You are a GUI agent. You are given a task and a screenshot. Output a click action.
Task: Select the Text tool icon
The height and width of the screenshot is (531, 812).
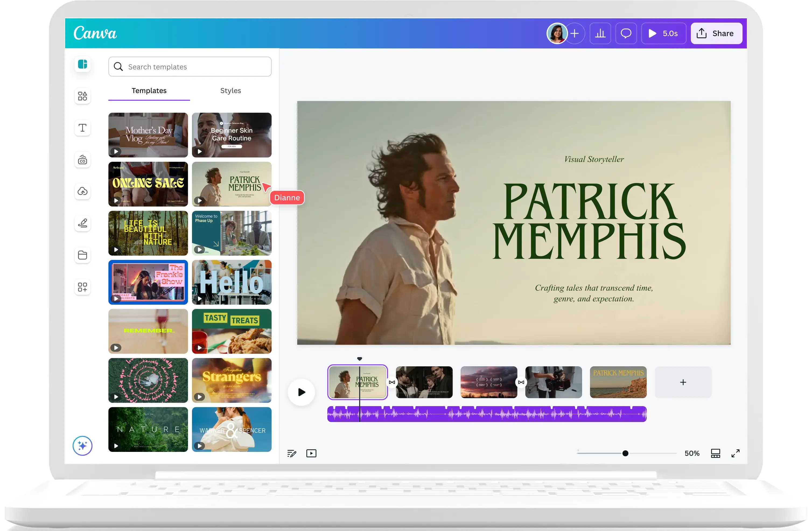(x=82, y=128)
